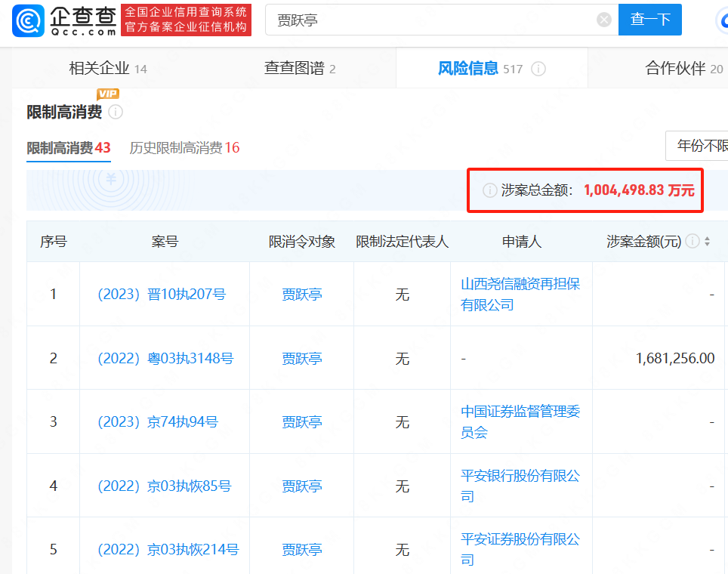
Task: Click 贾跃亭 link in row 1
Action: click(302, 295)
